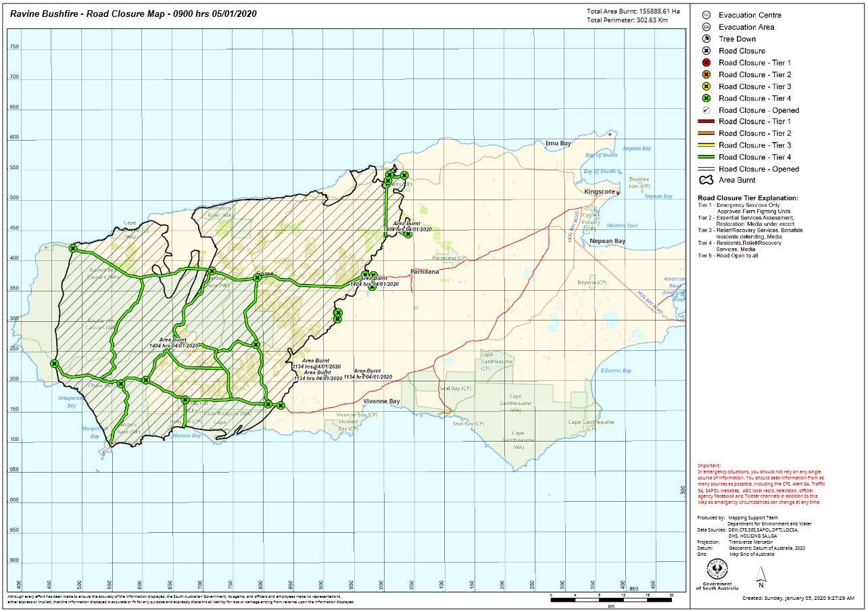The image size is (868, 612).
Task: Select the green Tier 4 line swatch
Action: pyautogui.click(x=706, y=157)
